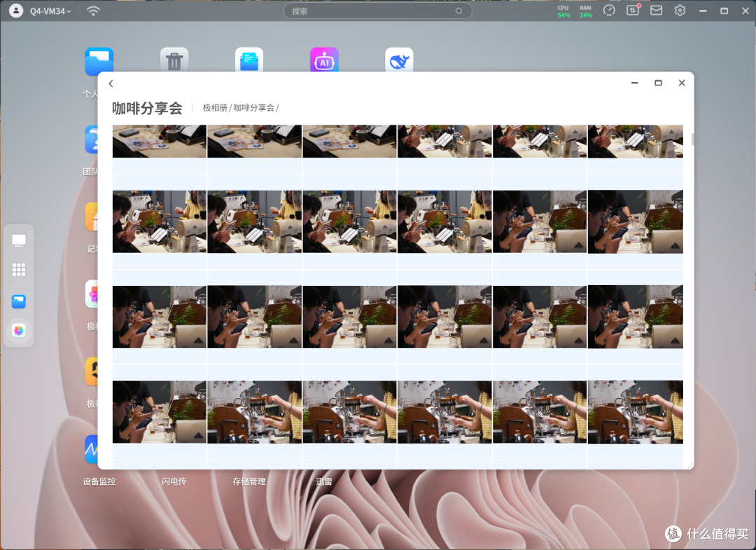Image resolution: width=756 pixels, height=550 pixels.
Task: Select first thumbnail in top row
Action: coord(160,142)
